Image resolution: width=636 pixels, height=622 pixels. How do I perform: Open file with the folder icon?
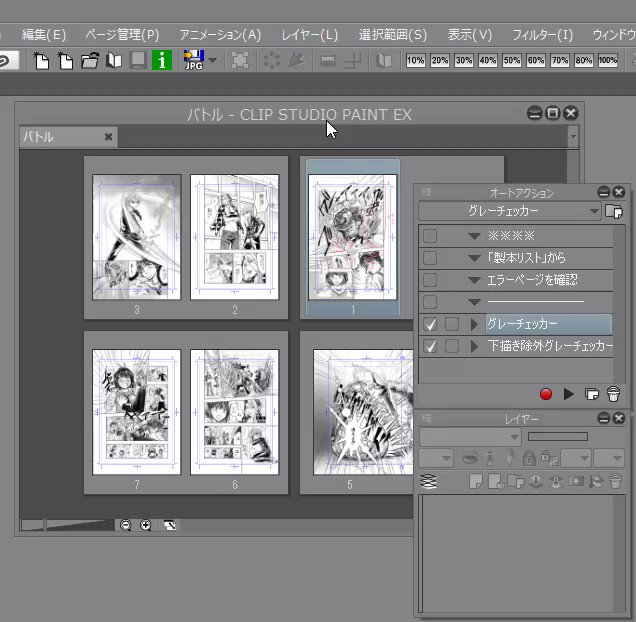tap(90, 61)
